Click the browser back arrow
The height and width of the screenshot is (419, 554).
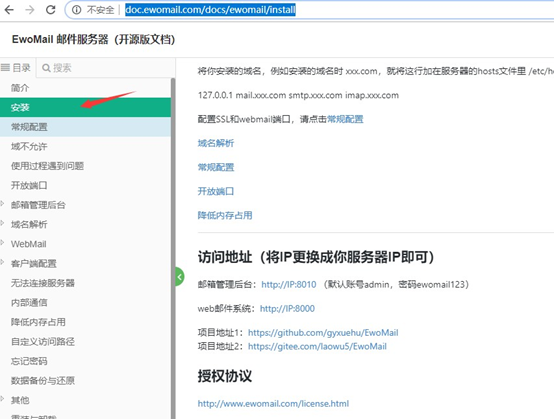click(x=9, y=10)
